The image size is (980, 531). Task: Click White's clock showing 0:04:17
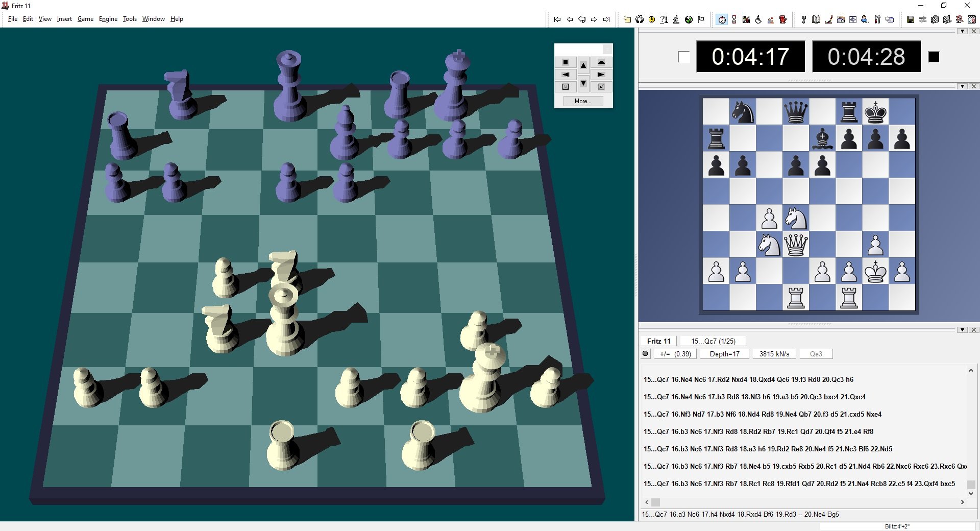pos(750,56)
